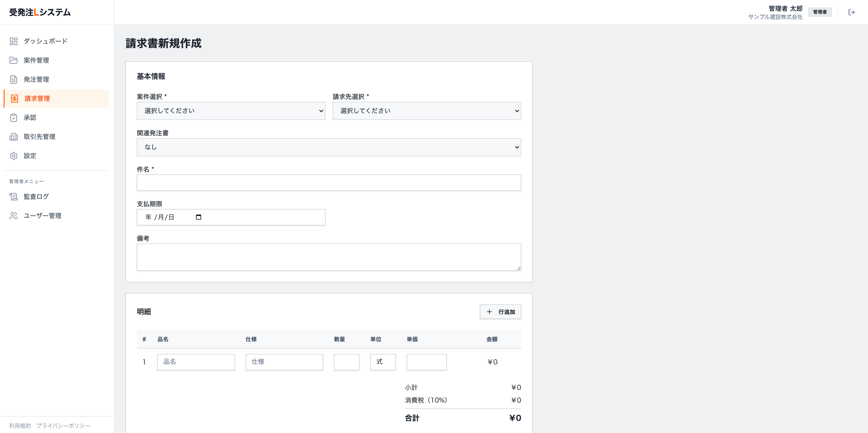Click the building icon for 取引先管理
The width and height of the screenshot is (868, 433).
14,137
